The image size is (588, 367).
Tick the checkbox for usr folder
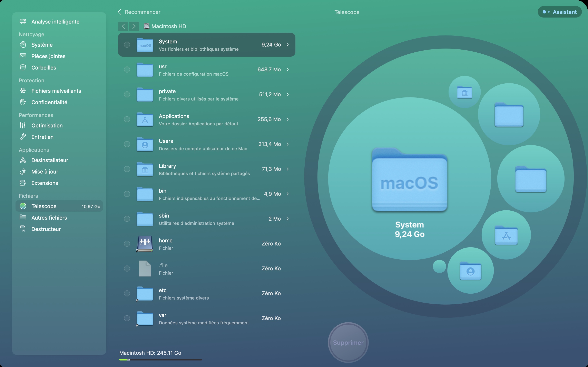pyautogui.click(x=127, y=69)
